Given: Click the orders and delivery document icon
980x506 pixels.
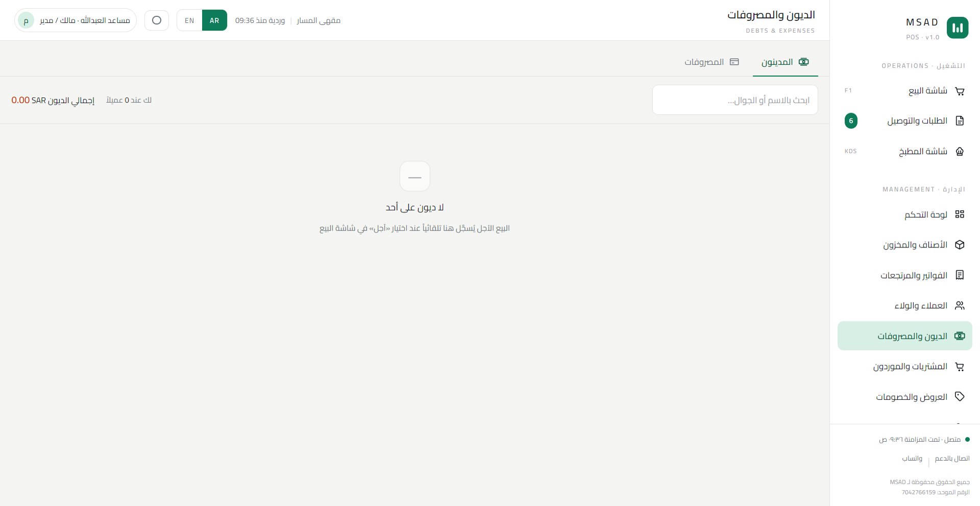Looking at the screenshot, I should [x=960, y=121].
